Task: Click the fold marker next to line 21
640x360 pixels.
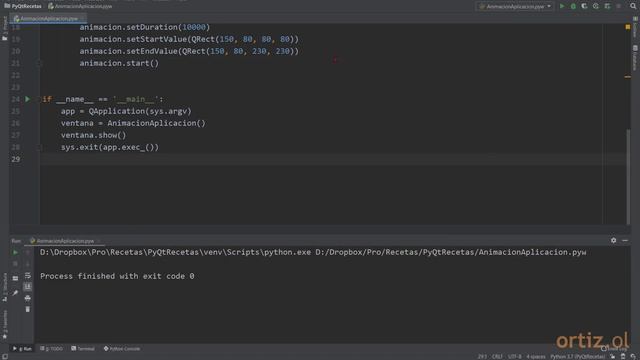Action: (x=40, y=63)
